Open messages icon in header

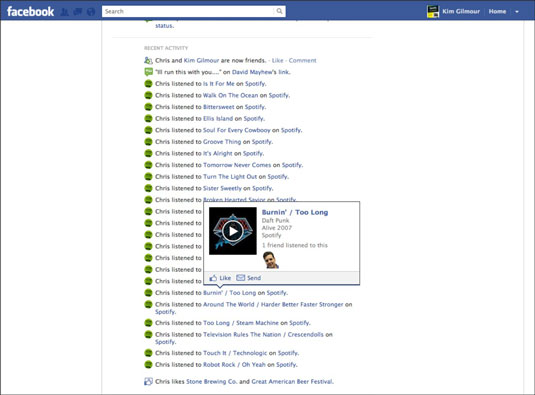77,12
